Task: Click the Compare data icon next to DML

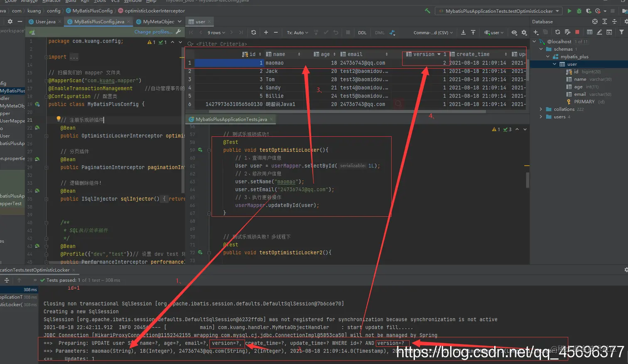Action: 392,32
